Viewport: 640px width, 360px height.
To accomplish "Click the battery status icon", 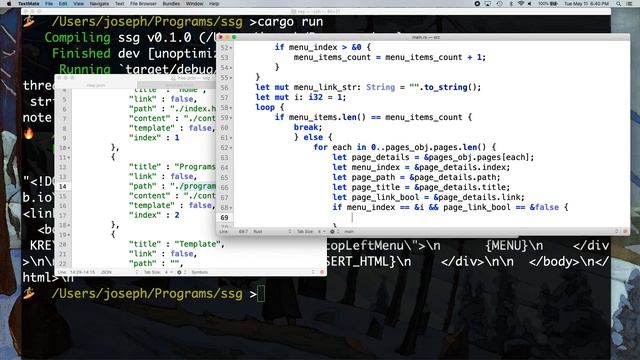I will tap(553, 4).
